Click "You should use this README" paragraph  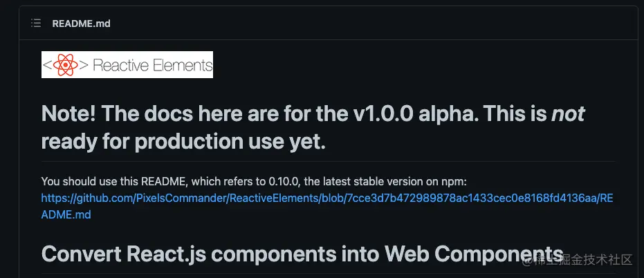[x=254, y=181]
